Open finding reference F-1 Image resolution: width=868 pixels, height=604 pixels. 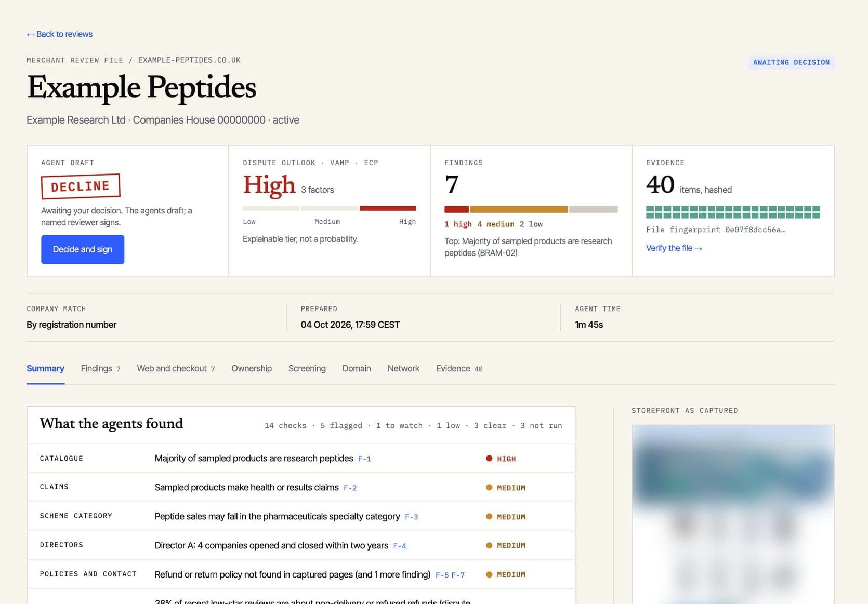(364, 459)
